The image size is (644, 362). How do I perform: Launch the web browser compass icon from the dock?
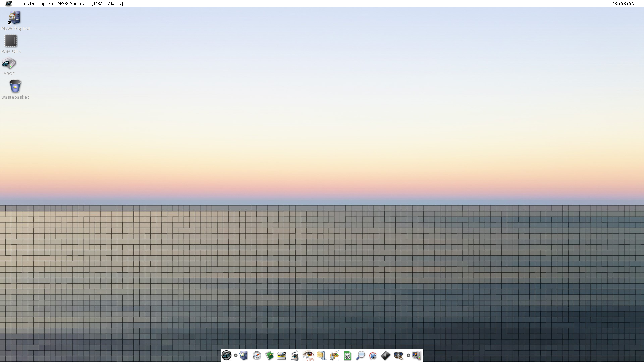257,356
